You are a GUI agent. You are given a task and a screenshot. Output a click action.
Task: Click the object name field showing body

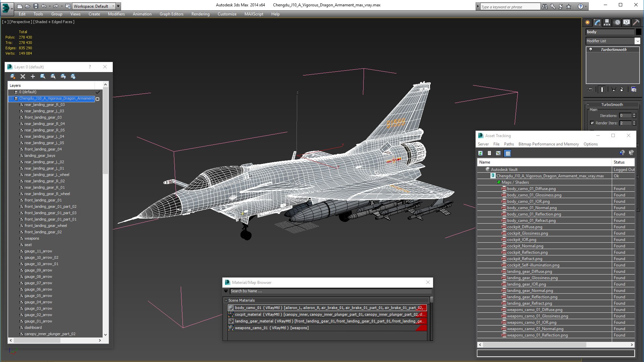(x=610, y=32)
